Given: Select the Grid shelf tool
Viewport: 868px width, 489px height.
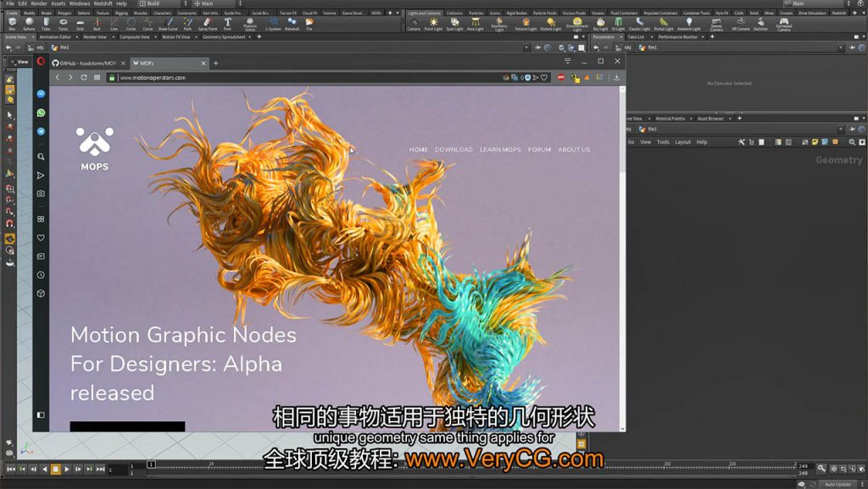Looking at the screenshot, I should 81,24.
